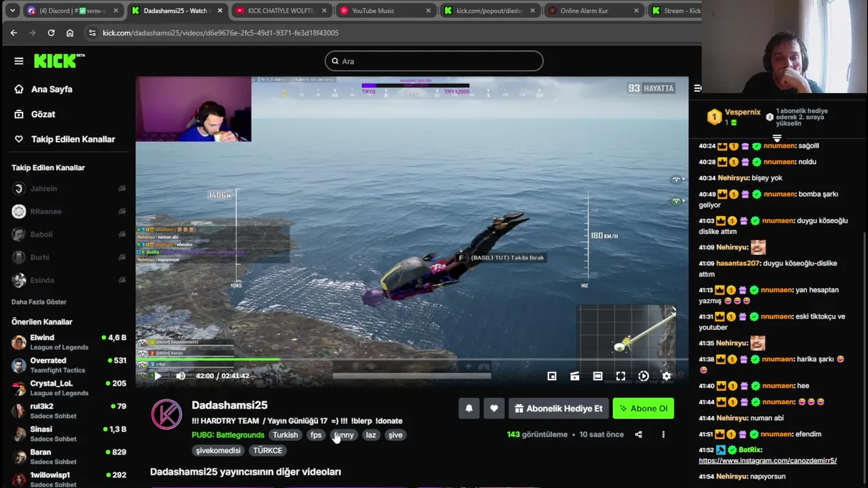Open Crystal_LoL recommended channel
This screenshot has width=868, height=488.
pos(69,388)
